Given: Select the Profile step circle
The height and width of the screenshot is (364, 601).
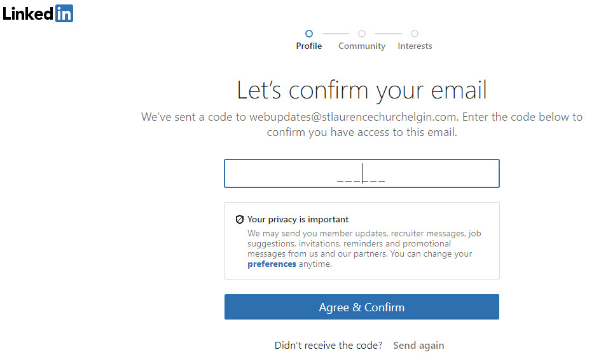Looking at the screenshot, I should (309, 34).
